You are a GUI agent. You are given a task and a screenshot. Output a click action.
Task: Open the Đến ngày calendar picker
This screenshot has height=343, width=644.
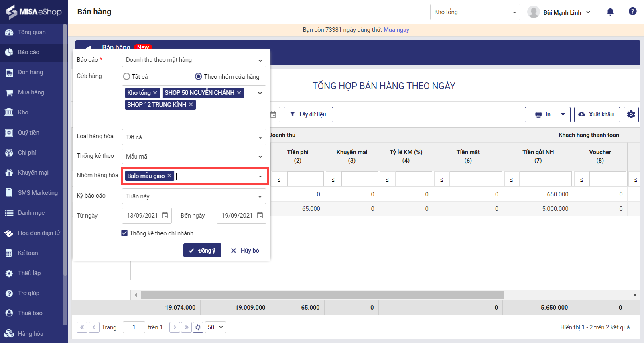pos(260,216)
